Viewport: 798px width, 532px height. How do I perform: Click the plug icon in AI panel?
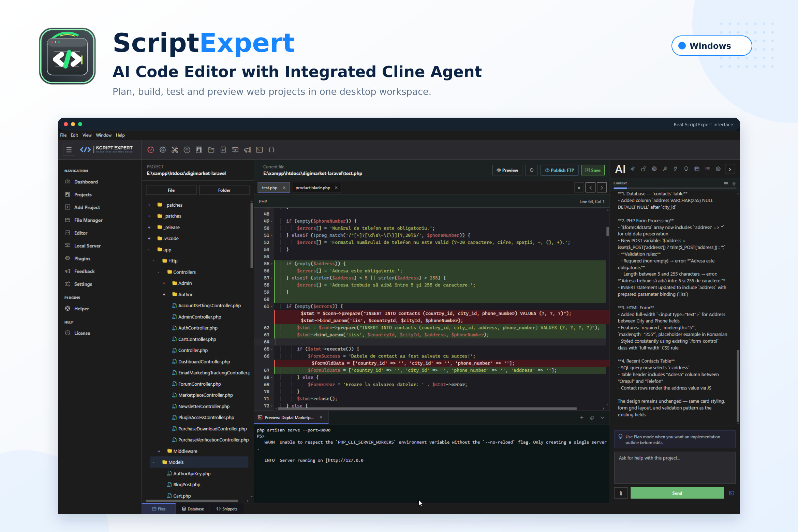(x=675, y=169)
